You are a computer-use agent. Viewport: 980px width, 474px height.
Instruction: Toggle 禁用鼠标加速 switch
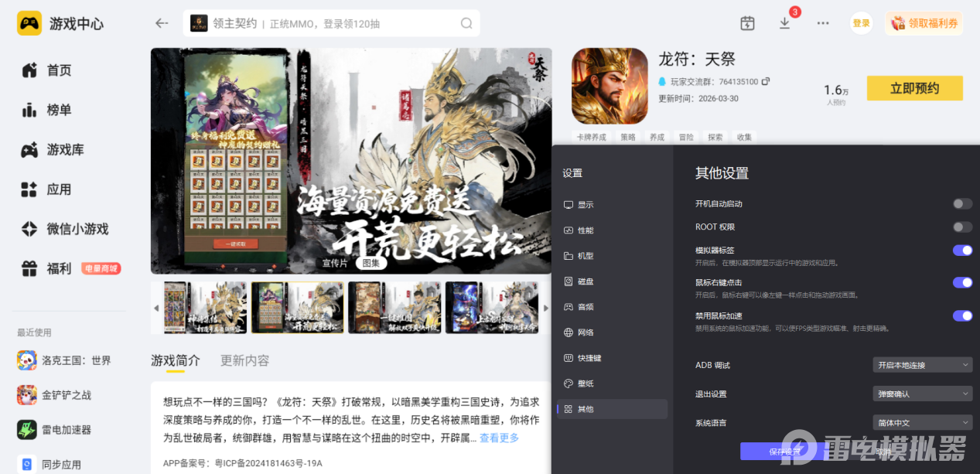(x=962, y=315)
